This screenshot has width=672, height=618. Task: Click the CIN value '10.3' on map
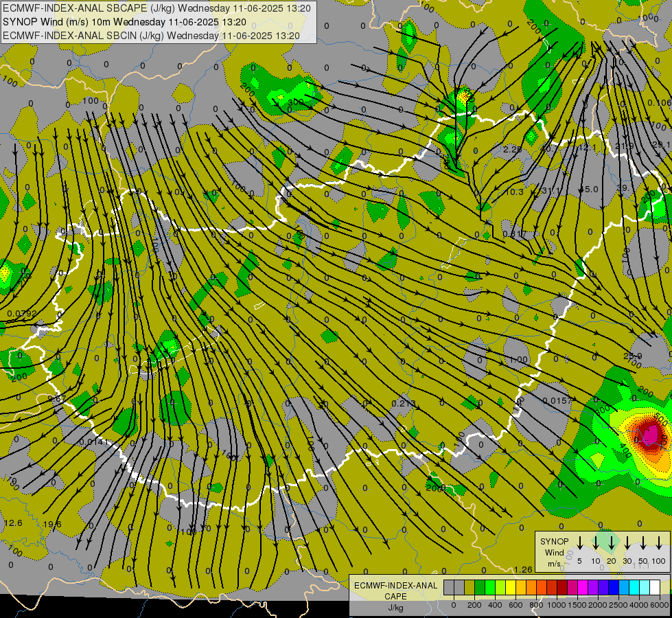tap(514, 192)
